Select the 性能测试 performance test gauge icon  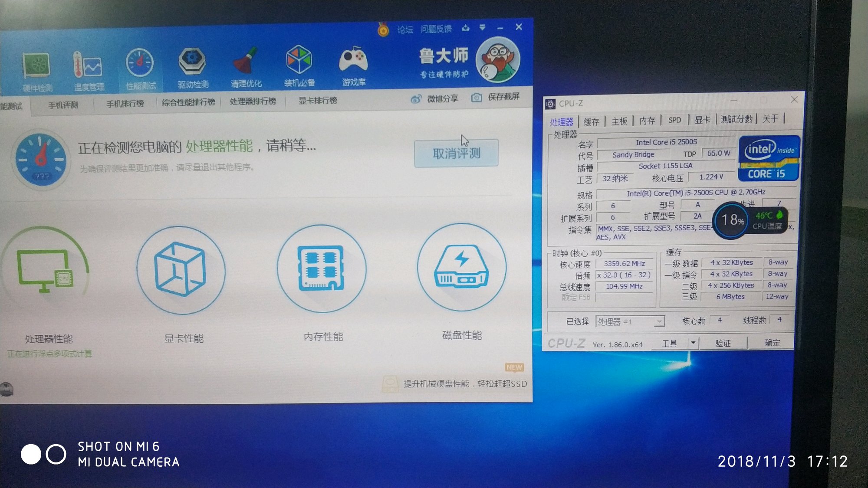pos(140,66)
